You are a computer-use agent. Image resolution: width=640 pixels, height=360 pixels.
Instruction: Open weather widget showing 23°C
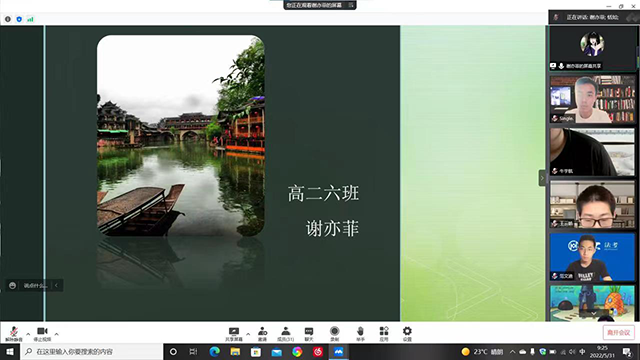point(482,351)
